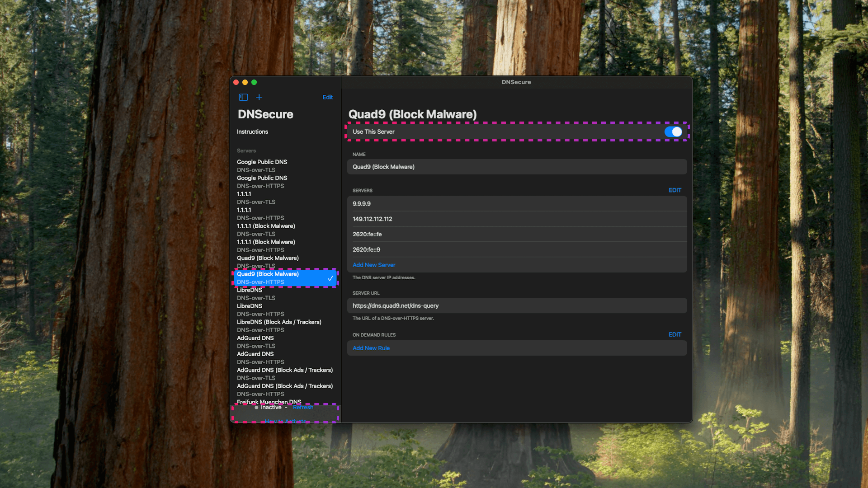Select Freifunk Muenchen DNS in sidebar
Viewport: 868px width, 488px height.
tap(269, 402)
